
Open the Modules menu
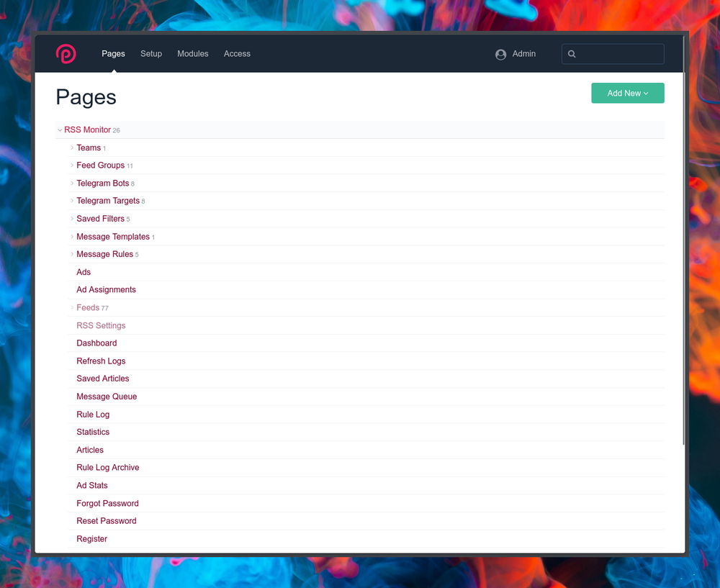point(193,54)
